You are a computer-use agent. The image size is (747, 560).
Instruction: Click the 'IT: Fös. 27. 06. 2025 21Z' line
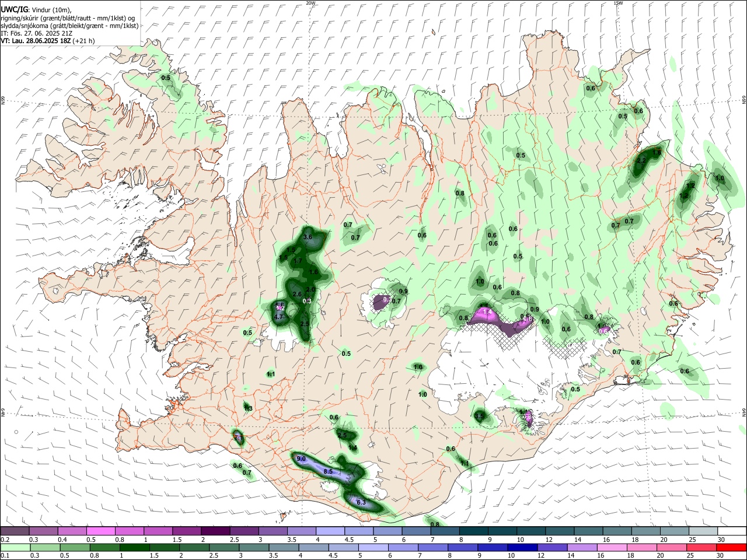[x=36, y=33]
